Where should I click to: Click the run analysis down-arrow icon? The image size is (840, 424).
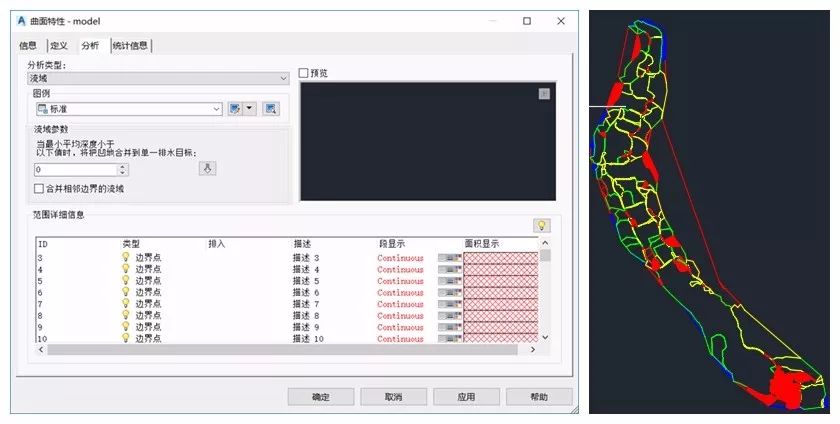208,169
